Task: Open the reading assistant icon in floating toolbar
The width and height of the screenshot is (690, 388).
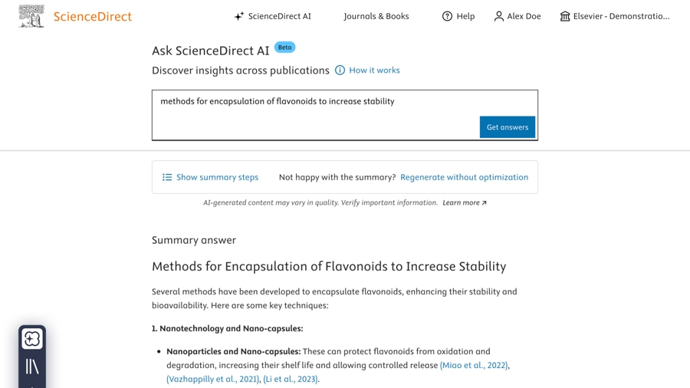Action: pos(32,339)
